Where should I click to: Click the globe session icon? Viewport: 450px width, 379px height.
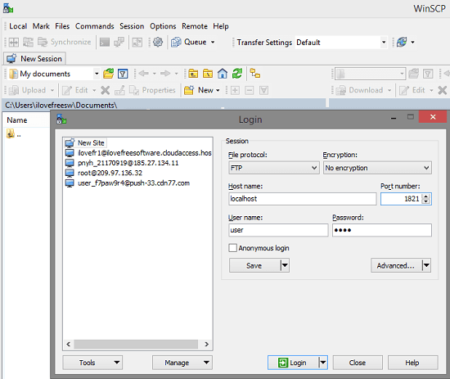402,42
